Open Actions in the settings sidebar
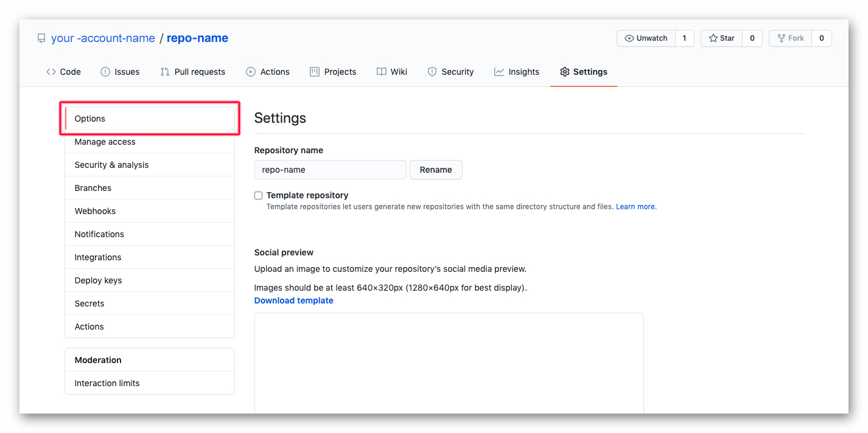Viewport: 868px width, 433px height. pyautogui.click(x=150, y=327)
